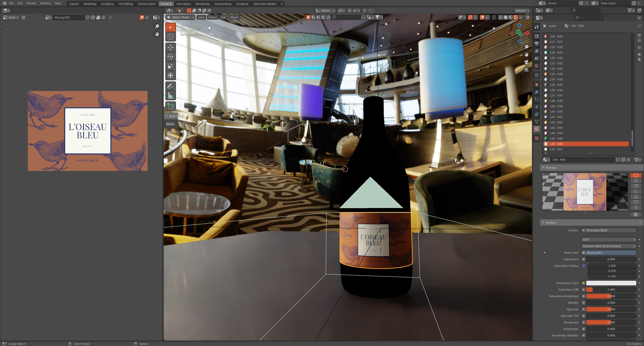Open the Render menu

coord(31,3)
